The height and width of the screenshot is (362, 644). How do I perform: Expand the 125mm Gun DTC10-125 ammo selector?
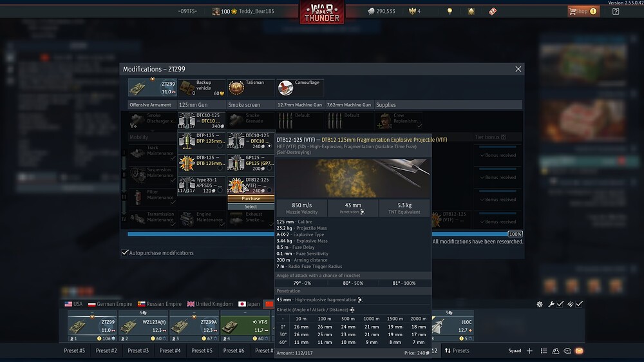click(201, 120)
